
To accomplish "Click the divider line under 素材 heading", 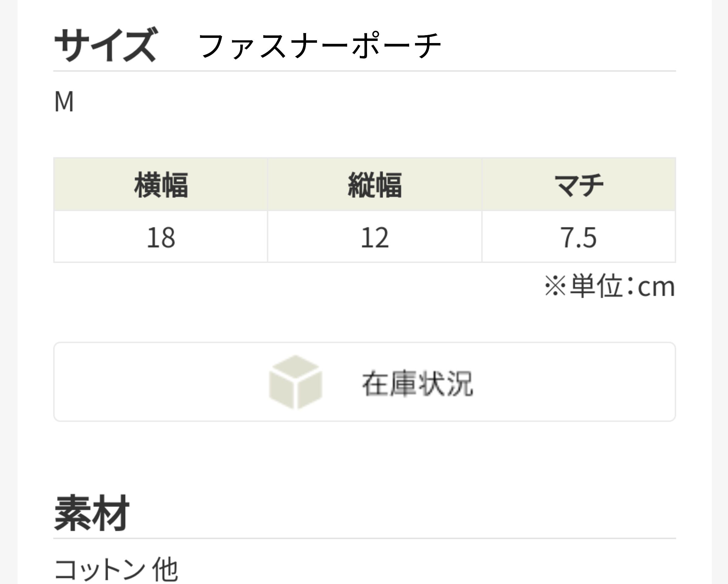I will pos(364,539).
